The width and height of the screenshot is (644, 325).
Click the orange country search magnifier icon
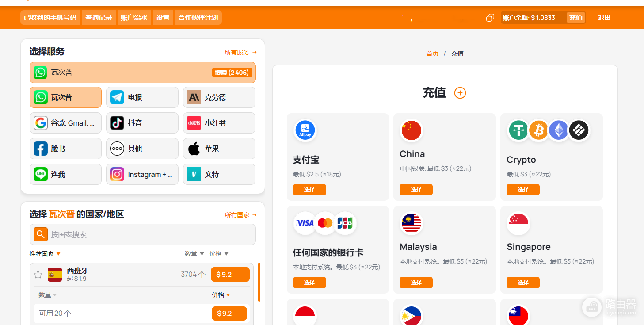tap(40, 234)
